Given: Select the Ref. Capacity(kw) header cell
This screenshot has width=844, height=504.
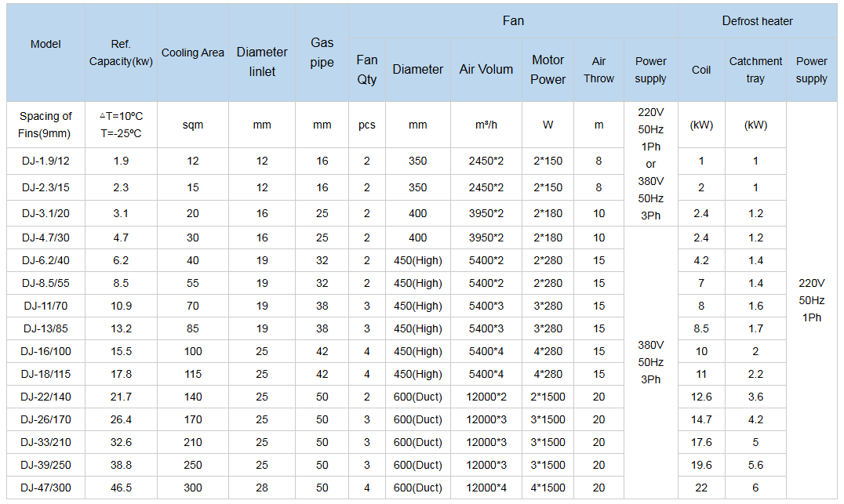Looking at the screenshot, I should pyautogui.click(x=121, y=53).
